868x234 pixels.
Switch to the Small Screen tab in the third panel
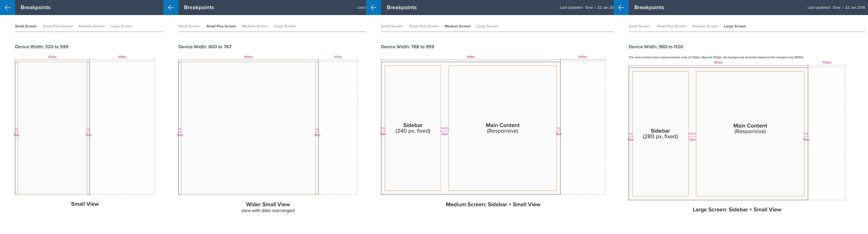click(x=391, y=26)
